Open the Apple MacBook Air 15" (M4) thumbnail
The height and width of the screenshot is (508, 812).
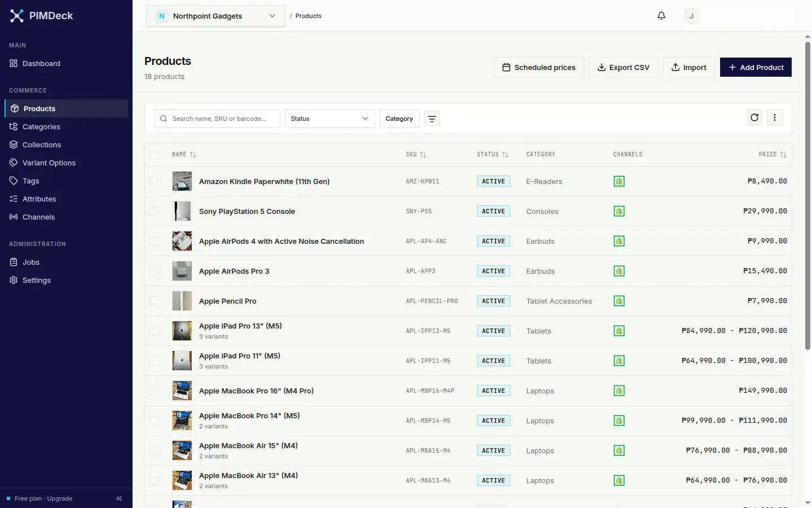[182, 450]
